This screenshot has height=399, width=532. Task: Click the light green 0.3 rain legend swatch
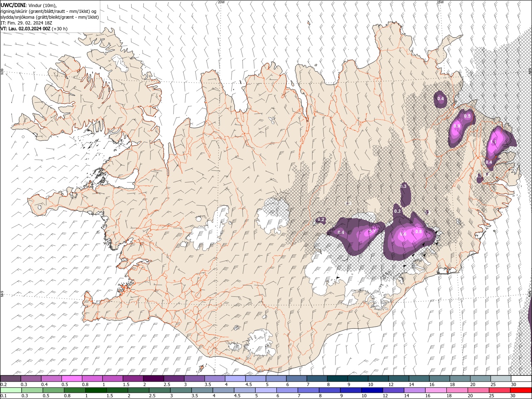pos(32,390)
